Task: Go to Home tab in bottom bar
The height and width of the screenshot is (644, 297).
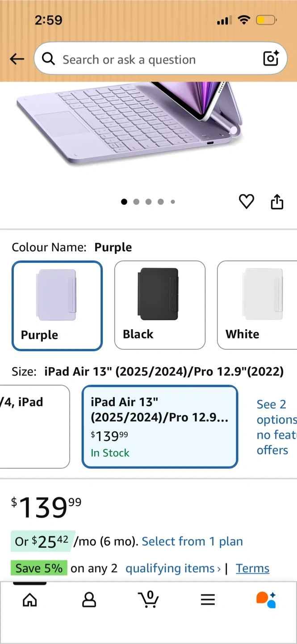Action: pyautogui.click(x=30, y=600)
